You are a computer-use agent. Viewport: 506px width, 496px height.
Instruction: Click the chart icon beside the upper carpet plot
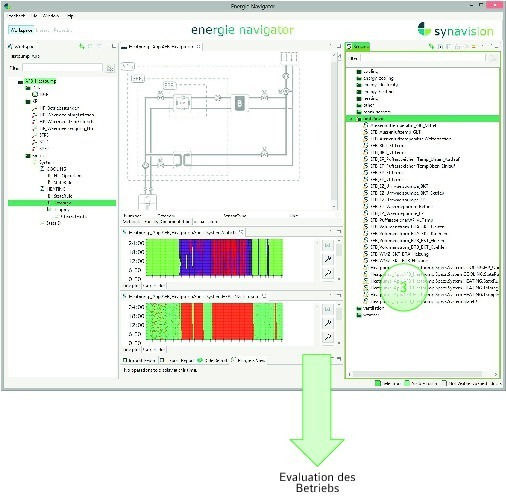328,245
